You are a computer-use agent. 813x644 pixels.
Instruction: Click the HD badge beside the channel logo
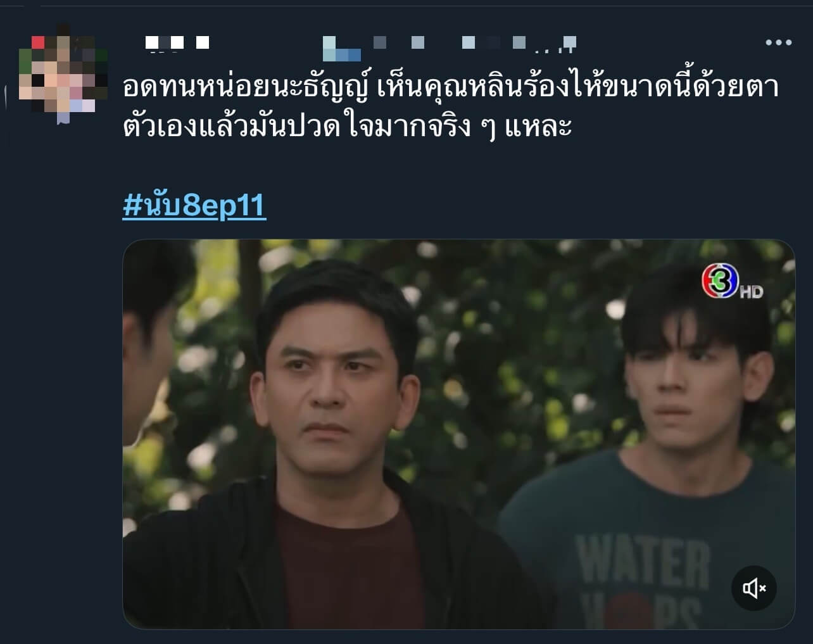[752, 292]
